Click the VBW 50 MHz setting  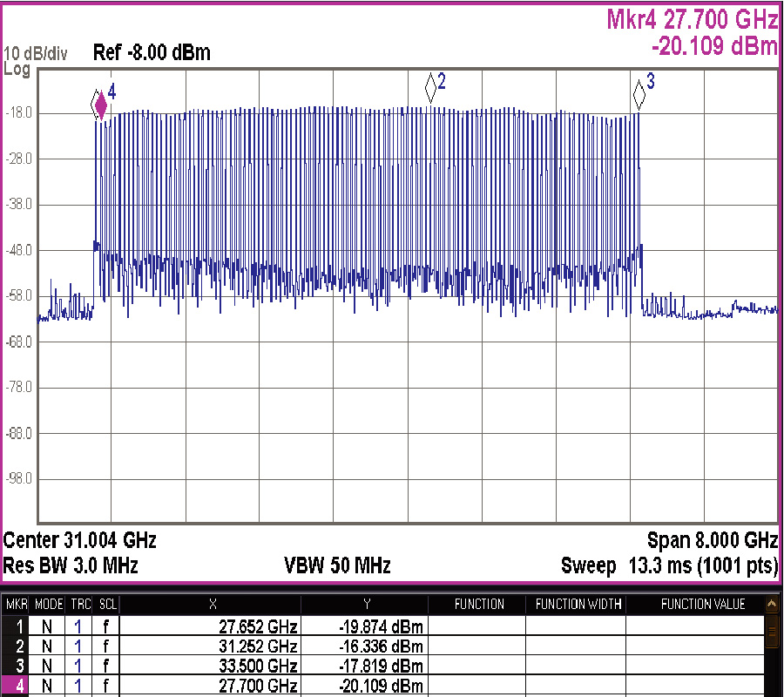coord(337,565)
